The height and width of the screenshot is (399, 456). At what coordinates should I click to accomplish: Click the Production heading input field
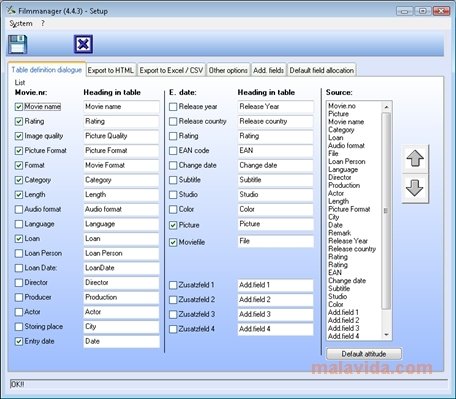pos(121,297)
